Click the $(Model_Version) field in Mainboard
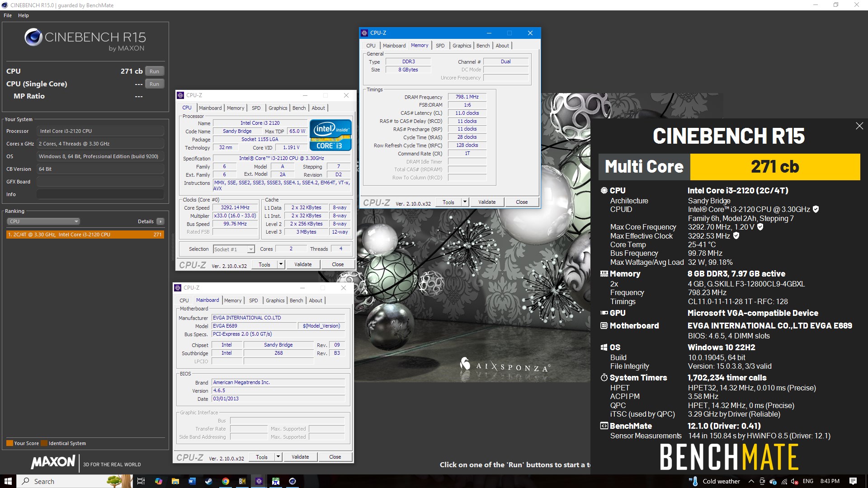868x488 pixels. click(321, 326)
